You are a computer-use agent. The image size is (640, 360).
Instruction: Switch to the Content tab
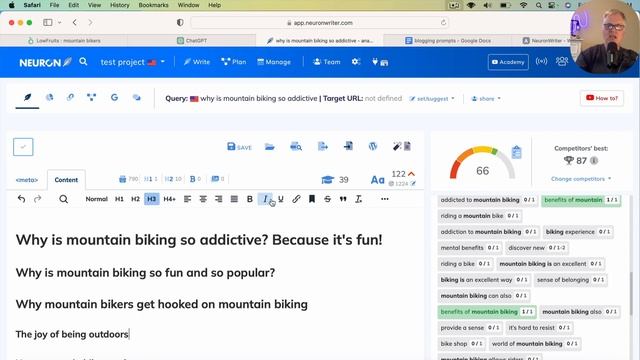[x=66, y=180]
